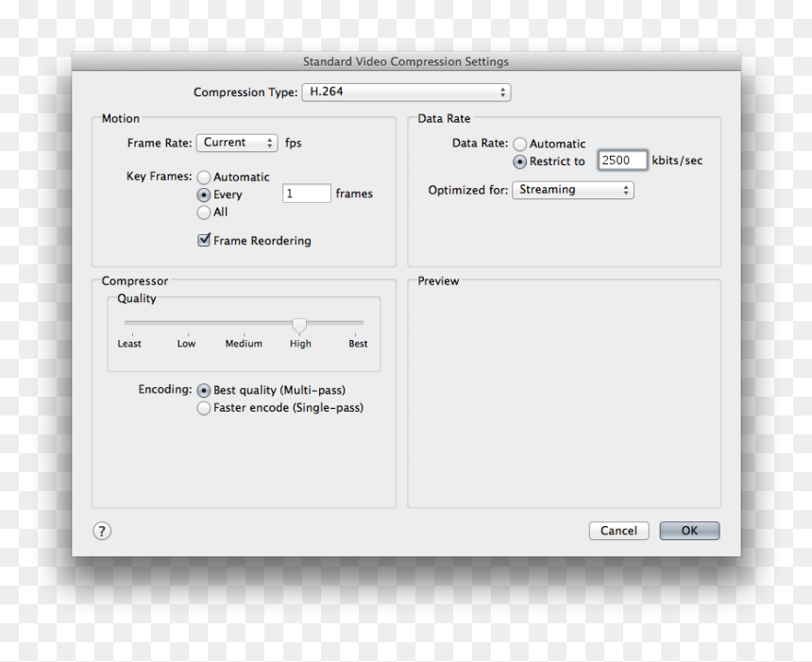812x662 pixels.
Task: Confirm settings with the OK button
Action: 689,531
